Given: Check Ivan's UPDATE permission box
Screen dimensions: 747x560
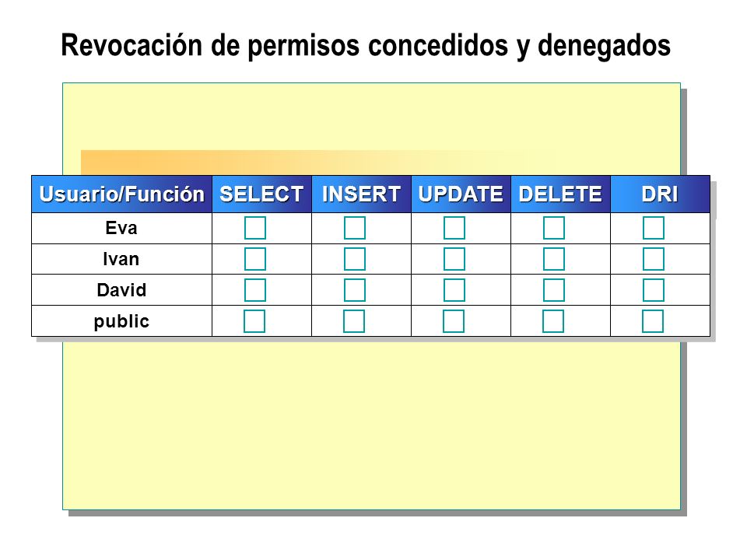Looking at the screenshot, I should pos(454,259).
